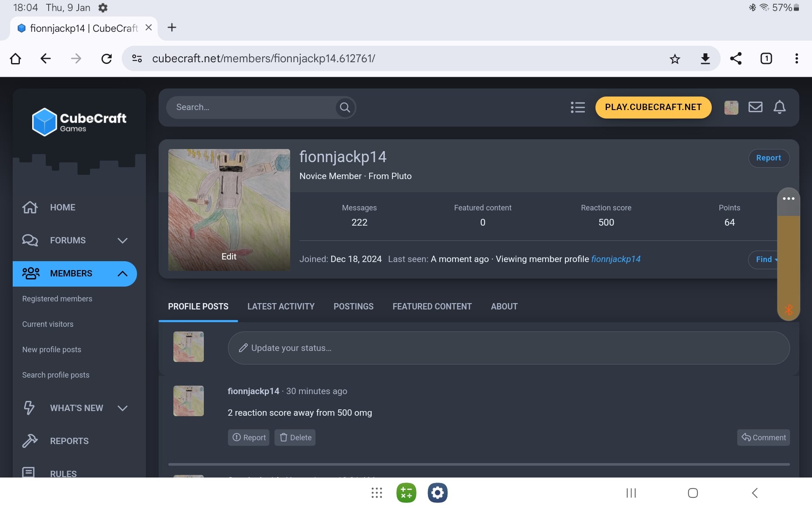Image resolution: width=812 pixels, height=508 pixels.
Task: Click the browser home icon
Action: 16,58
